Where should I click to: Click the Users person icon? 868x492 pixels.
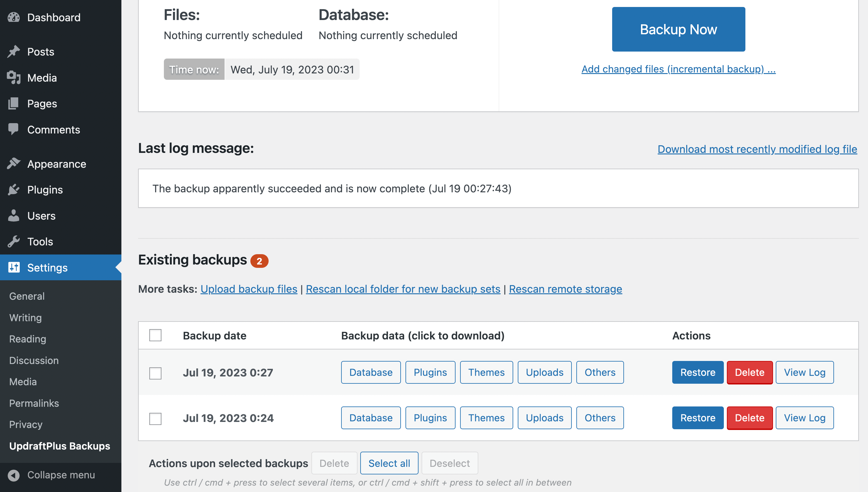[x=14, y=216]
